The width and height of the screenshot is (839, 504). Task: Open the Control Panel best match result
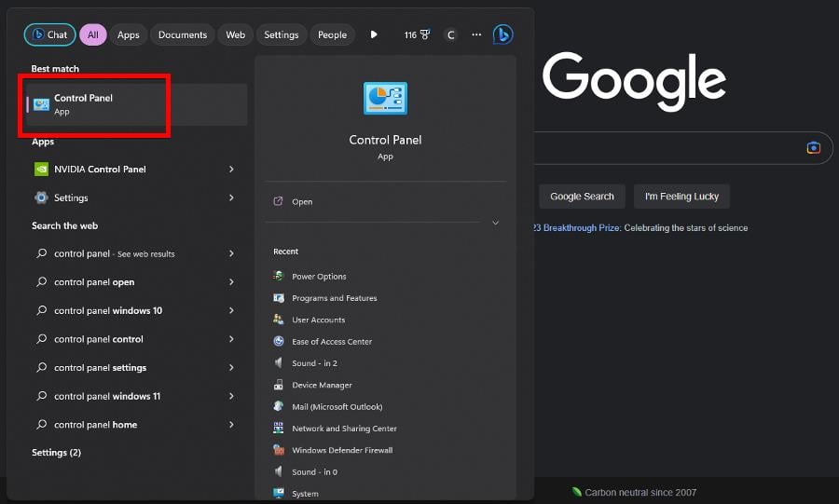tap(136, 104)
